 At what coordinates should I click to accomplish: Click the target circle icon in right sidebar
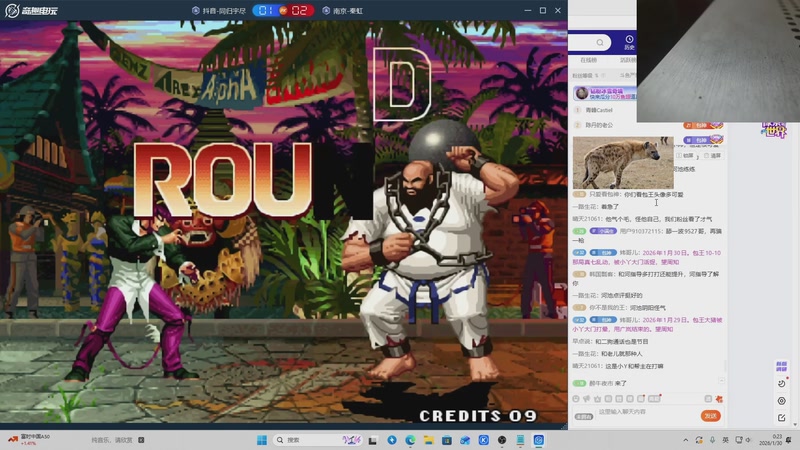coord(782,401)
